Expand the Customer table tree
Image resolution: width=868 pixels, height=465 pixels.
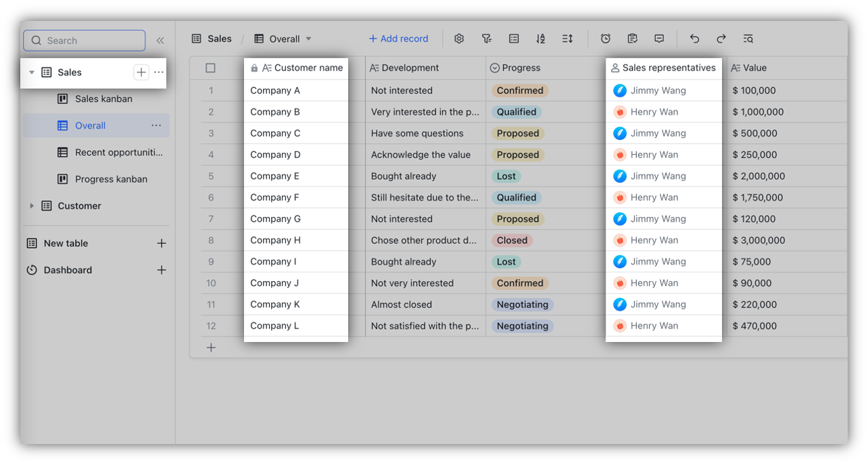click(x=32, y=206)
